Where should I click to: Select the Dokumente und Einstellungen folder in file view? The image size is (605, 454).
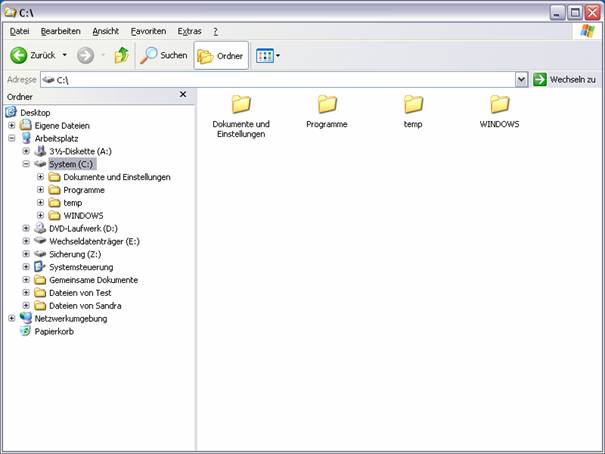(x=241, y=117)
